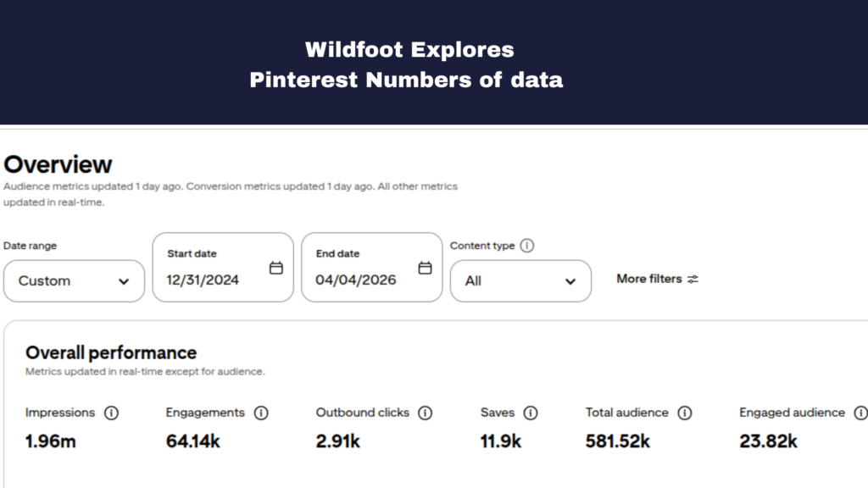Click the info icon beside Content type
Screen dimensions: 868x488
coord(527,246)
